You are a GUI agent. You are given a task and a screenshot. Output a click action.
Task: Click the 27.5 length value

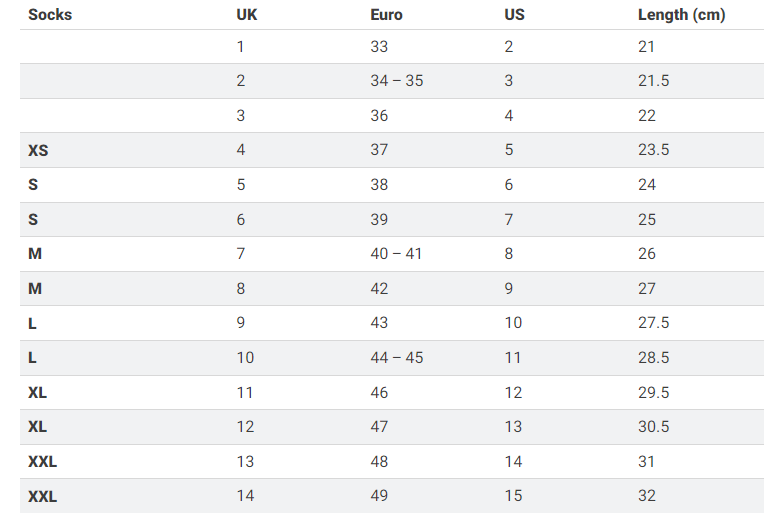pyautogui.click(x=653, y=323)
